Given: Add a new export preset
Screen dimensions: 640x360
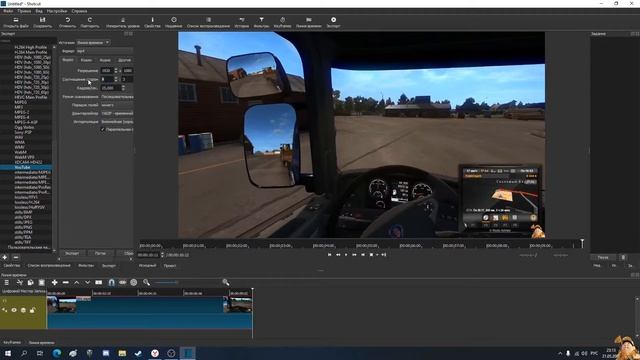Looking at the screenshot, I should coord(4,258).
